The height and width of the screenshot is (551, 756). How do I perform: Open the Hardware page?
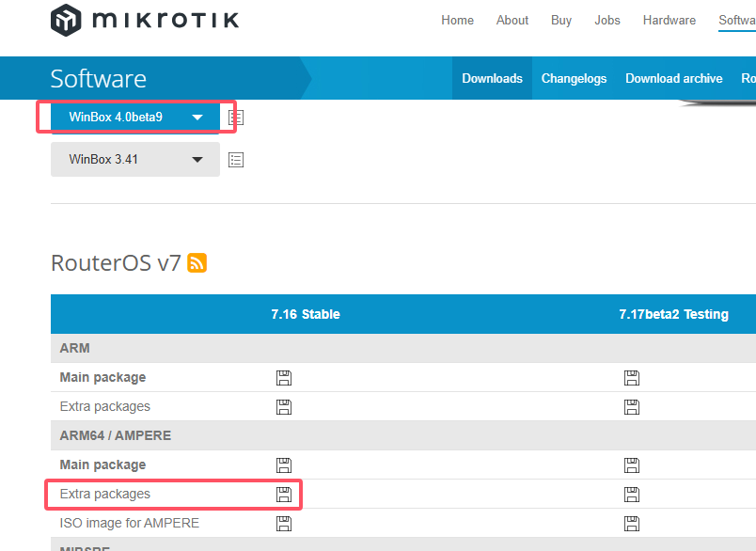669,21
